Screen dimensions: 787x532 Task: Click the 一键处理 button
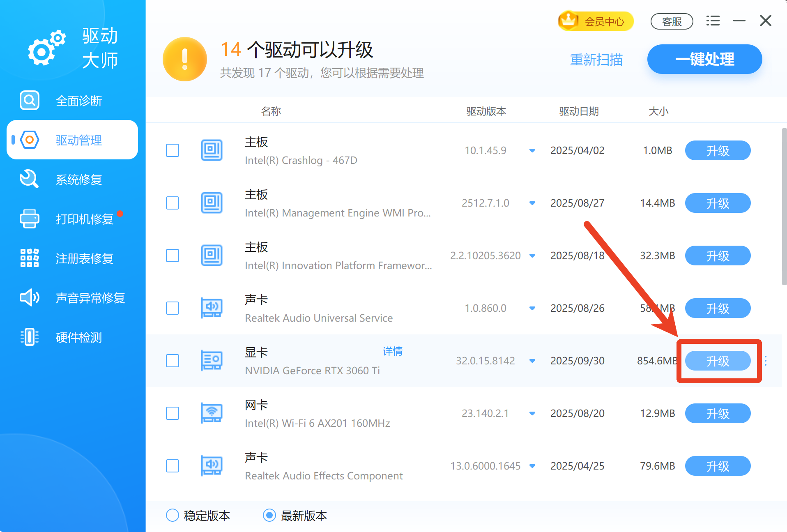pos(704,59)
